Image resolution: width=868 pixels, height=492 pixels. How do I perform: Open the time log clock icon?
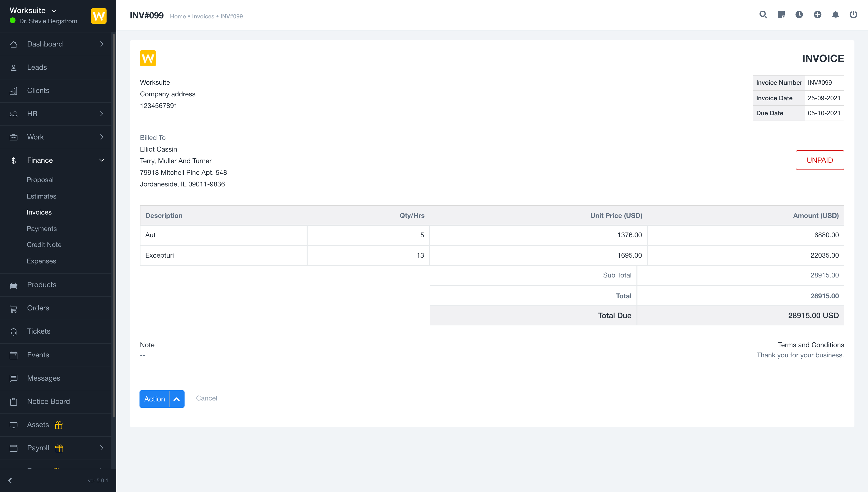[799, 15]
